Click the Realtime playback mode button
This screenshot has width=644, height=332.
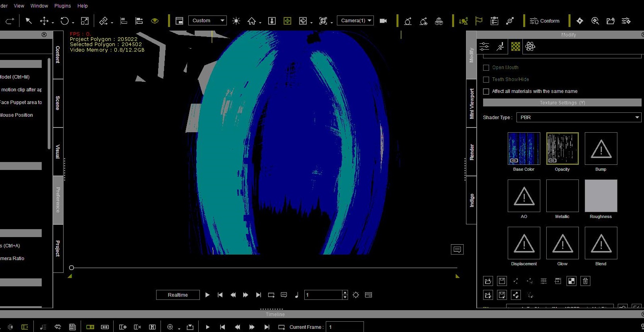[178, 295]
